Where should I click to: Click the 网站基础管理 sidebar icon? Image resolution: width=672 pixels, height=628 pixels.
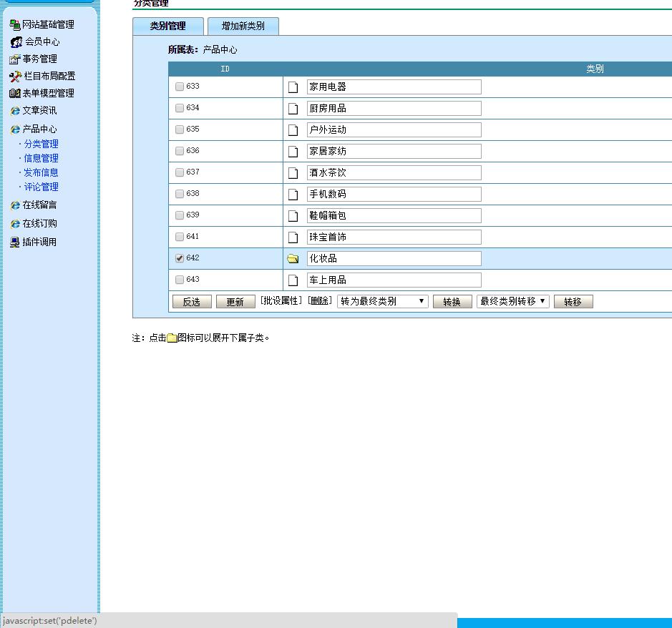click(15, 25)
